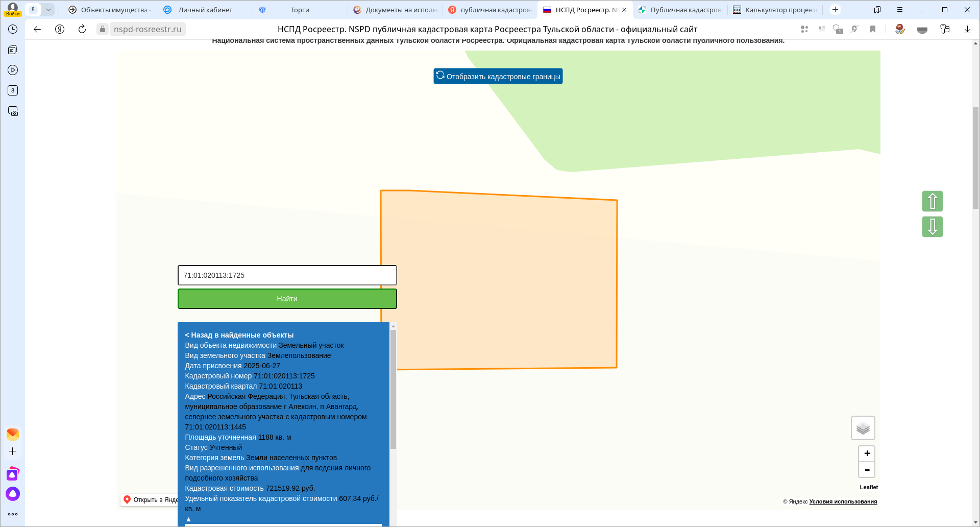This screenshot has height=527, width=980.
Task: Zoom out of the map with minus
Action: [867, 470]
